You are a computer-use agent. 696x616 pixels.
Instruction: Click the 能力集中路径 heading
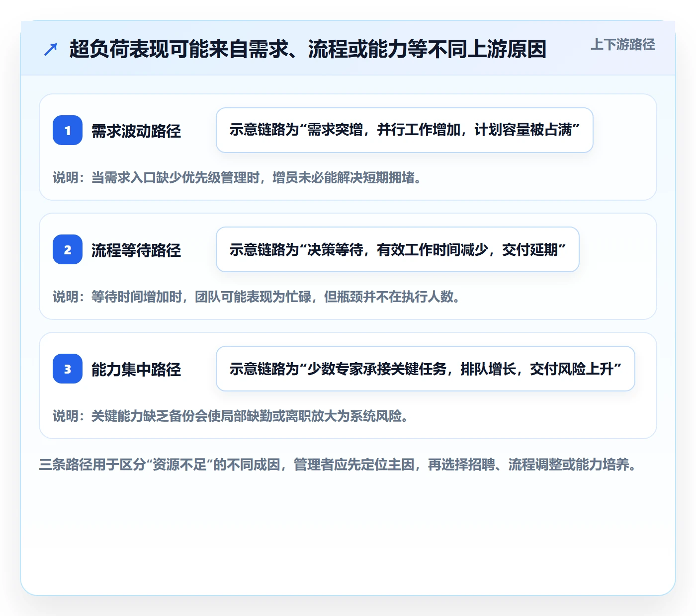pyautogui.click(x=136, y=370)
